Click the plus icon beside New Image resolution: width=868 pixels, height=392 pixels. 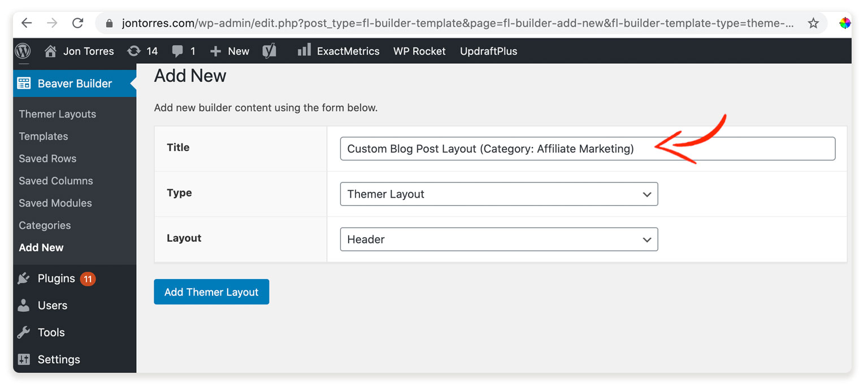click(215, 51)
